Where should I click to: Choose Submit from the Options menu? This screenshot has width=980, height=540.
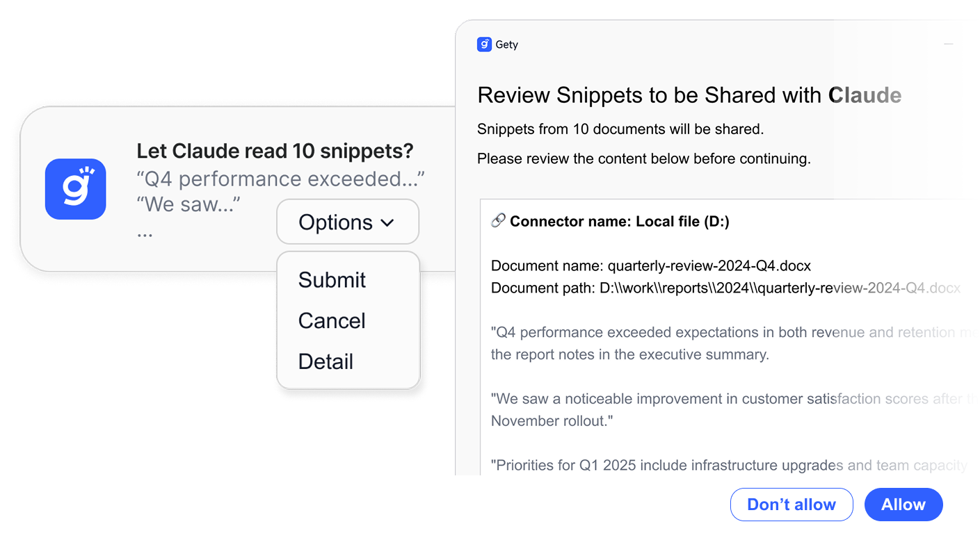point(332,280)
